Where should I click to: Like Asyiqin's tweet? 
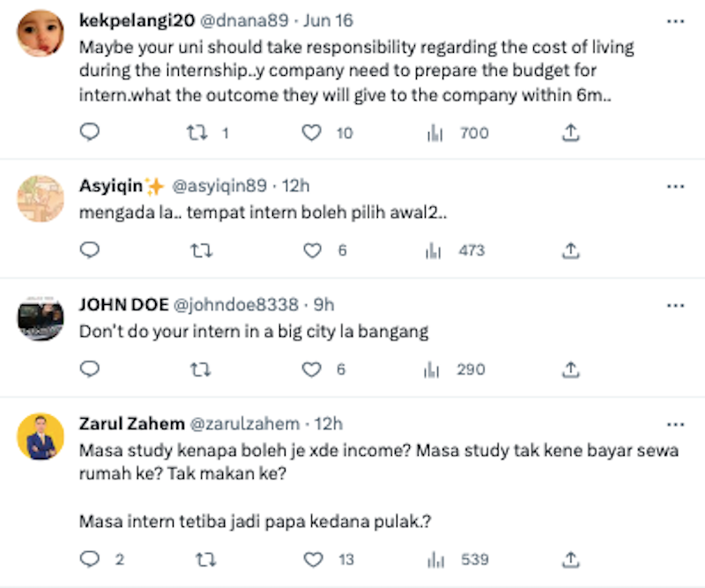coord(312,250)
